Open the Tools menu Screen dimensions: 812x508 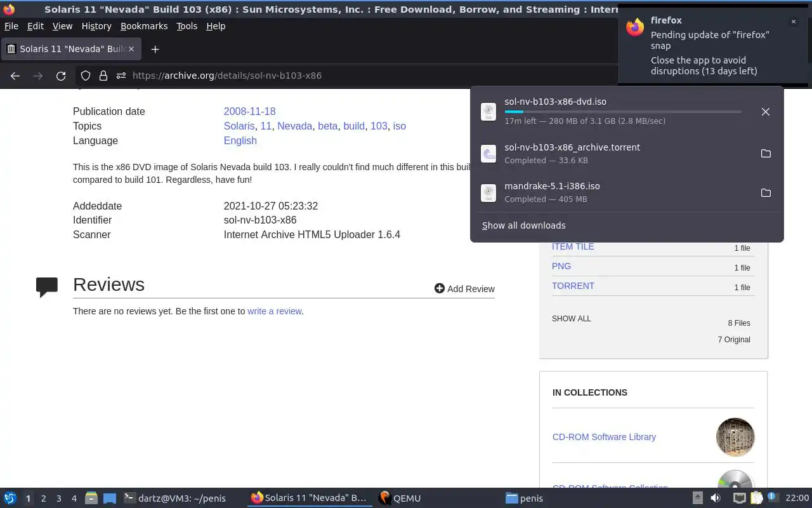[x=187, y=26]
